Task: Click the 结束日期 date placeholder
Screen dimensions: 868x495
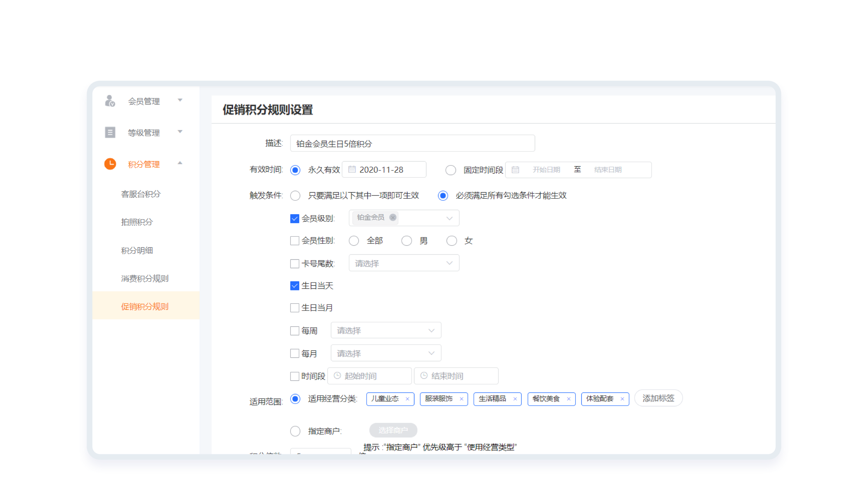Action: [608, 170]
